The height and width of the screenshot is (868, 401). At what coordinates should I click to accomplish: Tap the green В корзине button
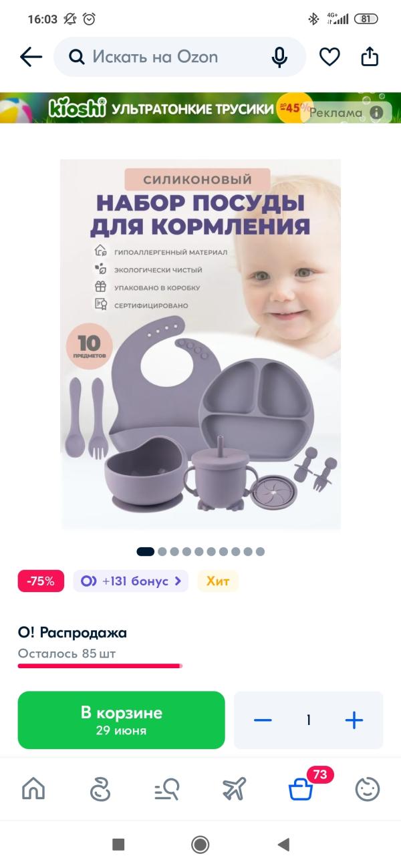tap(121, 720)
